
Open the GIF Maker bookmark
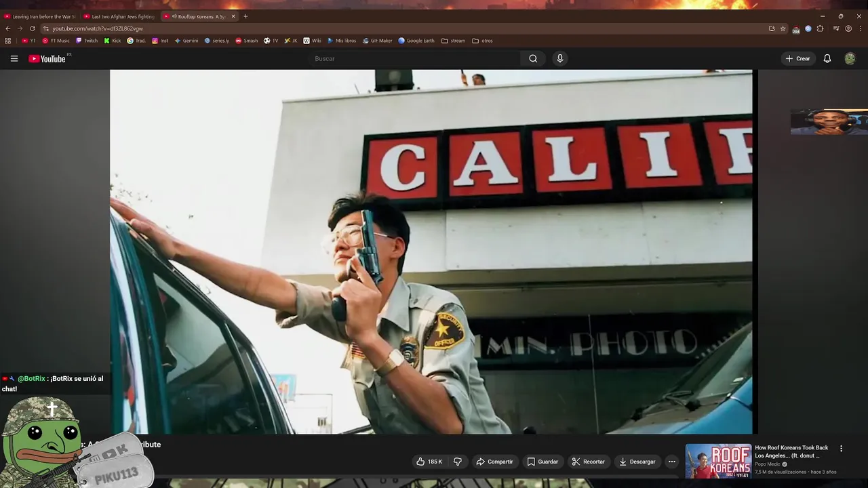(x=378, y=41)
